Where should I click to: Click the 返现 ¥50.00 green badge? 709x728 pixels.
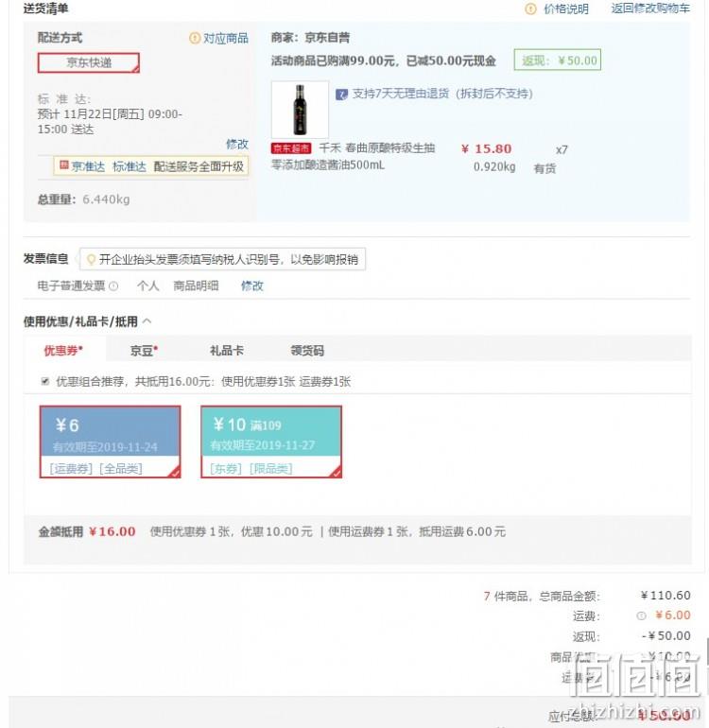click(557, 61)
